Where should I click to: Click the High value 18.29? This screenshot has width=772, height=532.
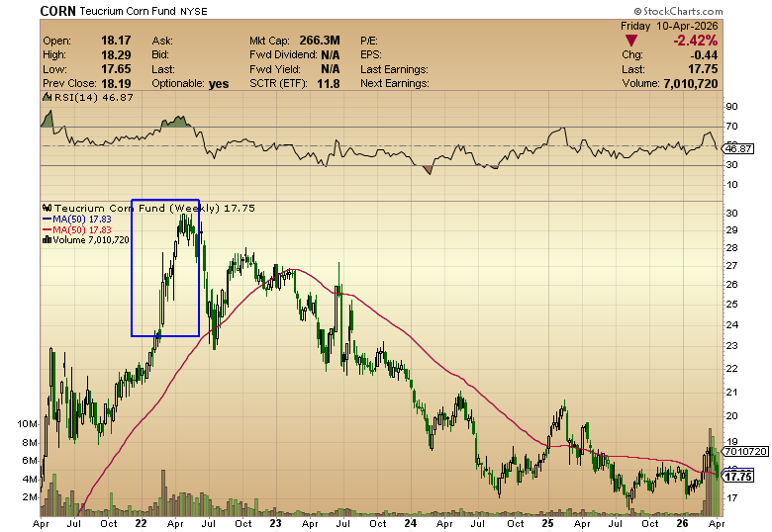(x=116, y=54)
